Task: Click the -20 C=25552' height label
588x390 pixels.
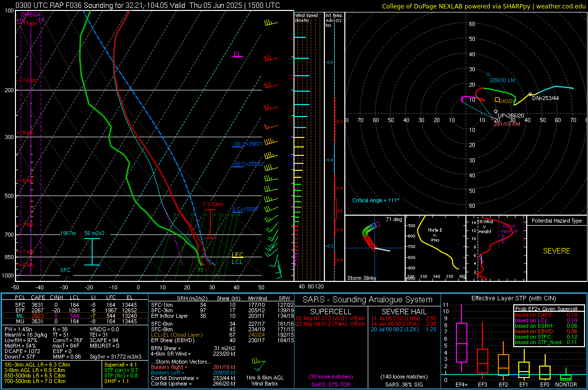Action: (248, 164)
